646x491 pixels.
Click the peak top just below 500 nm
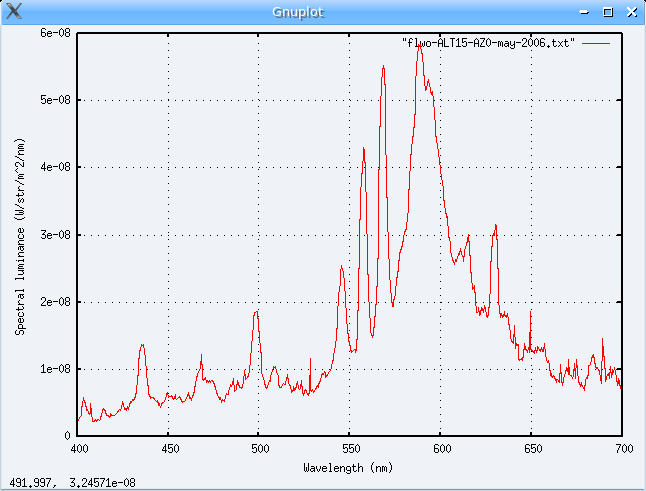[x=256, y=312]
